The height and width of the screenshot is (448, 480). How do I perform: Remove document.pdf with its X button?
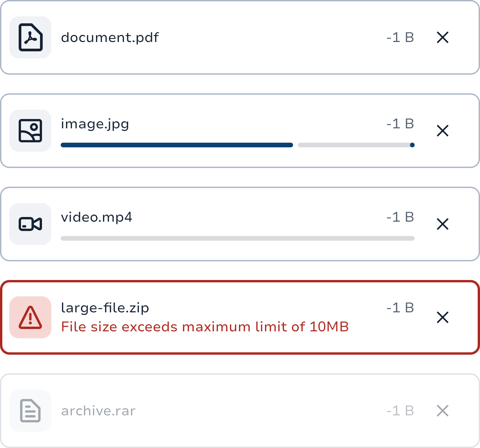(x=443, y=37)
